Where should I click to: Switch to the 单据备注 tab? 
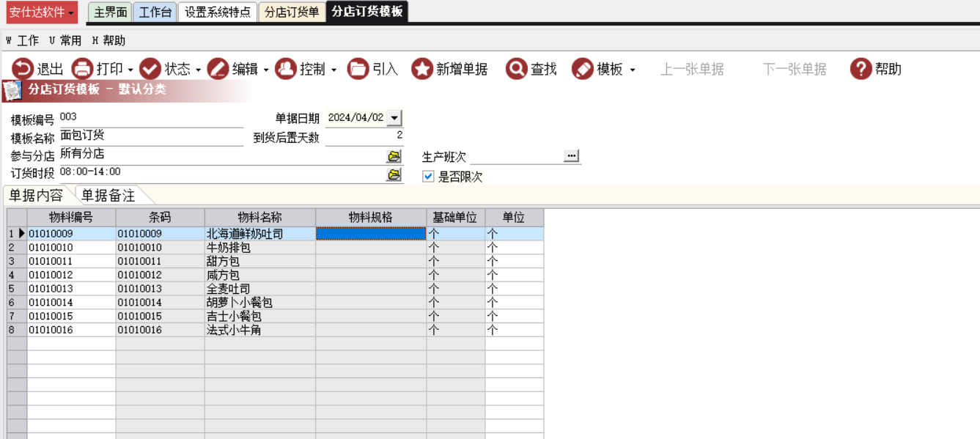[x=108, y=196]
